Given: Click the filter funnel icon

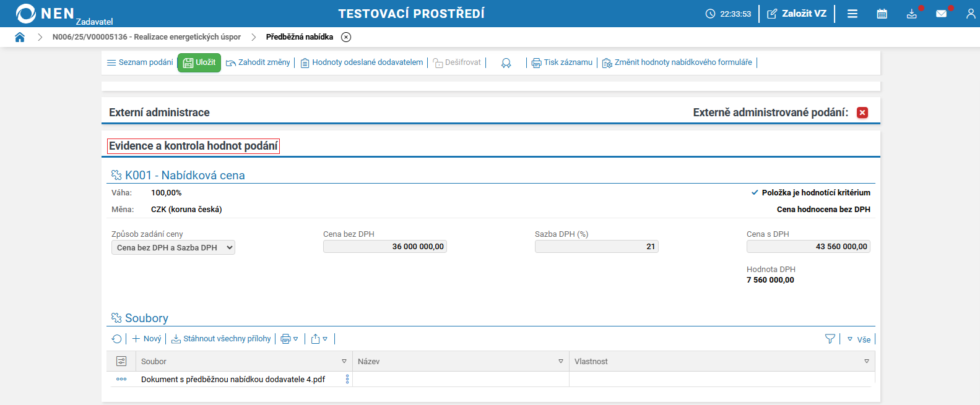Looking at the screenshot, I should click(830, 339).
